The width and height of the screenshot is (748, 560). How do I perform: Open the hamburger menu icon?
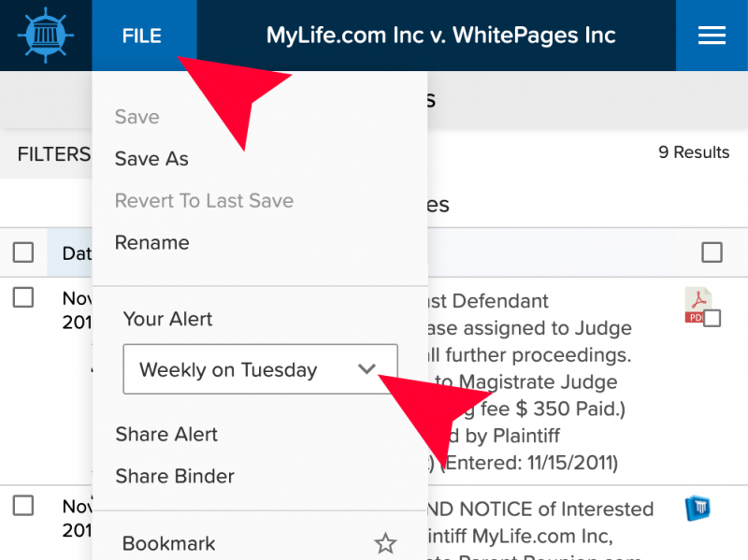click(x=712, y=36)
